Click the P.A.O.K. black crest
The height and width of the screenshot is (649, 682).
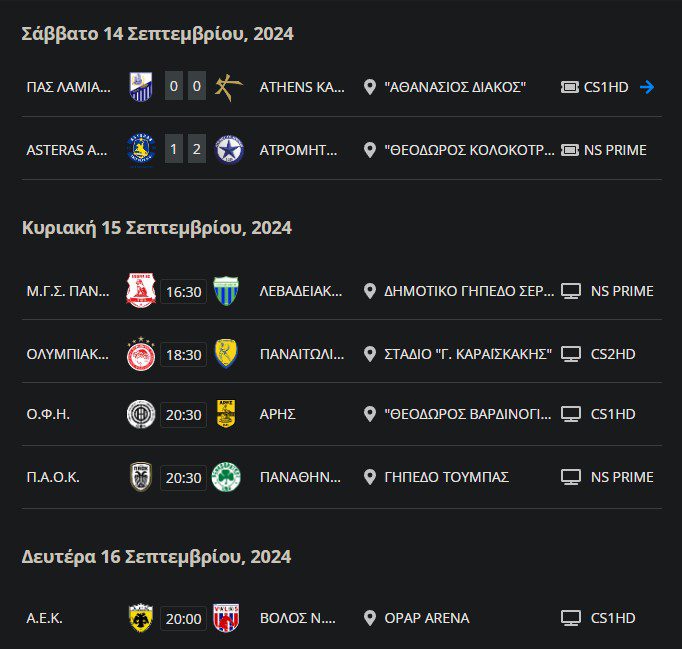tap(141, 477)
